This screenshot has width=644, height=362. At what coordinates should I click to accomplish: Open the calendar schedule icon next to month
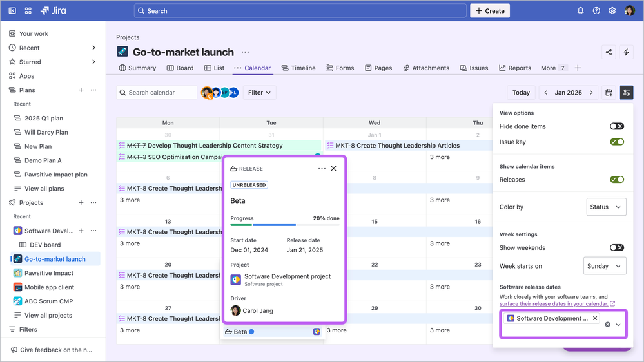609,92
